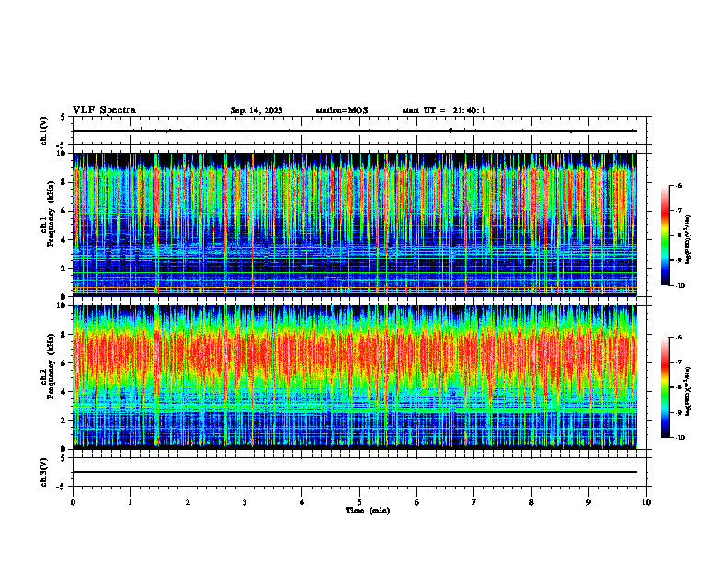Viewport: 728px width, 563px height.
Task: Click the '5' tick on the time axis
Action: click(359, 502)
